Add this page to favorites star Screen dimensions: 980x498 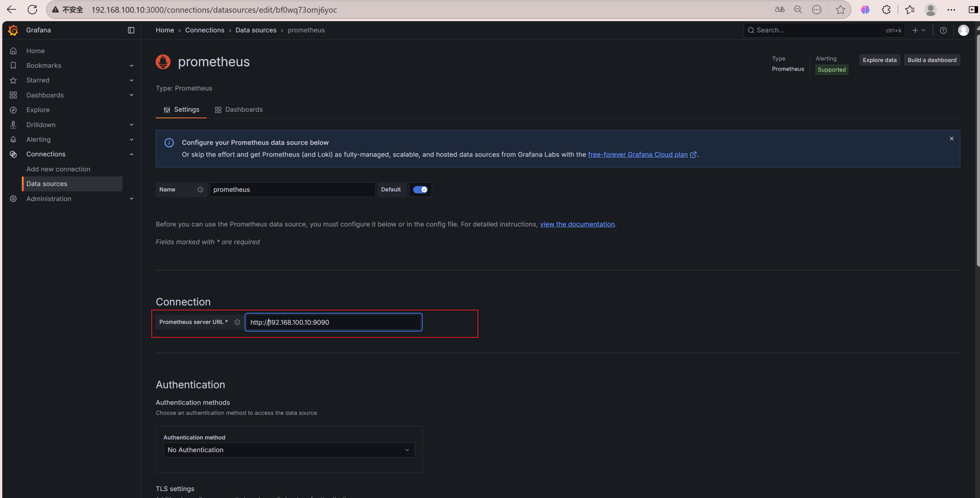click(x=840, y=10)
